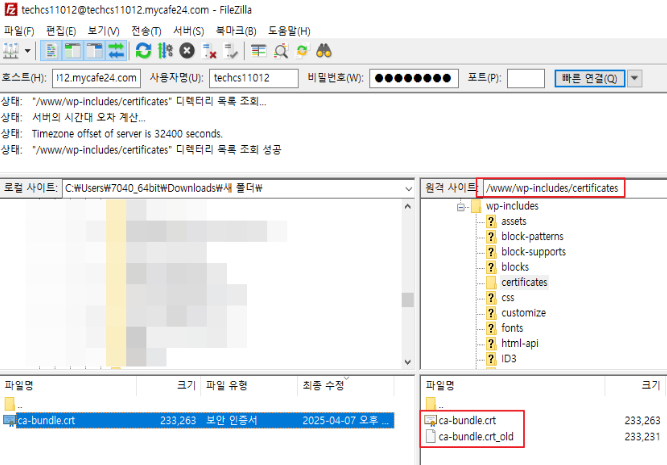
Task: Open directory listing filters dialog
Action: pyautogui.click(x=259, y=51)
